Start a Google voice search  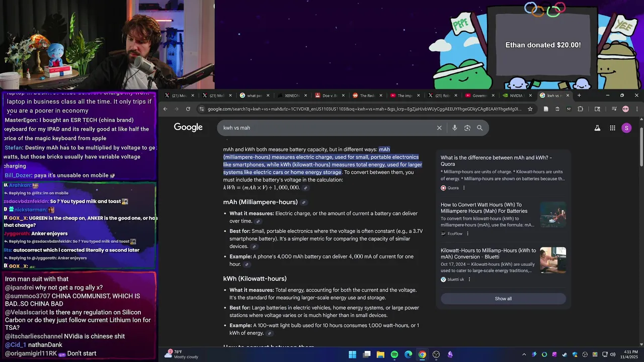(454, 128)
